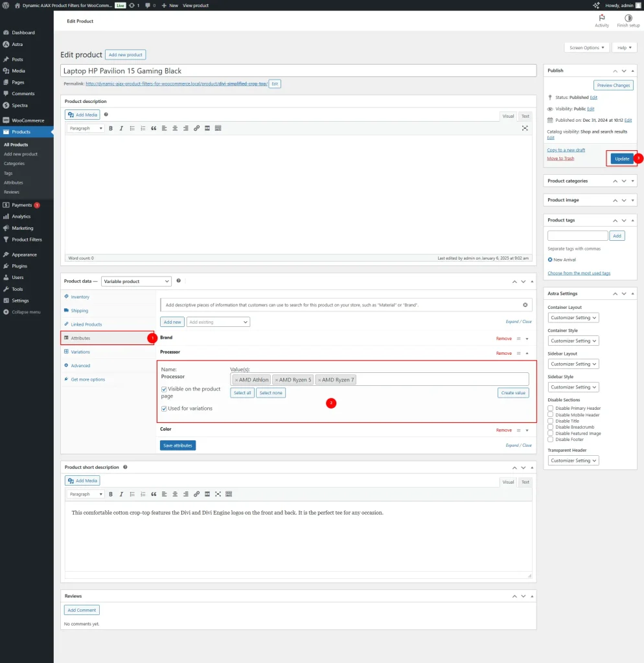This screenshot has width=644, height=663.
Task: Toggle Visible on the product page checkbox
Action: coord(164,389)
